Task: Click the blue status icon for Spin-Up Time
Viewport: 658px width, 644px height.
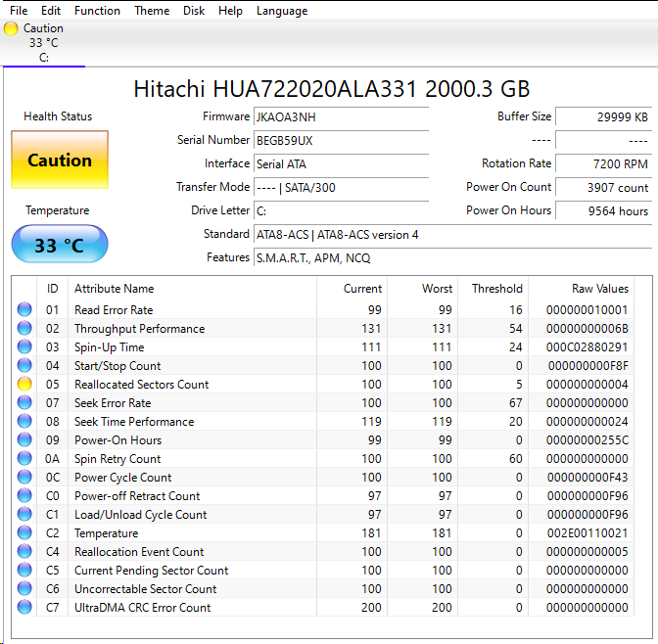Action: 24,346
